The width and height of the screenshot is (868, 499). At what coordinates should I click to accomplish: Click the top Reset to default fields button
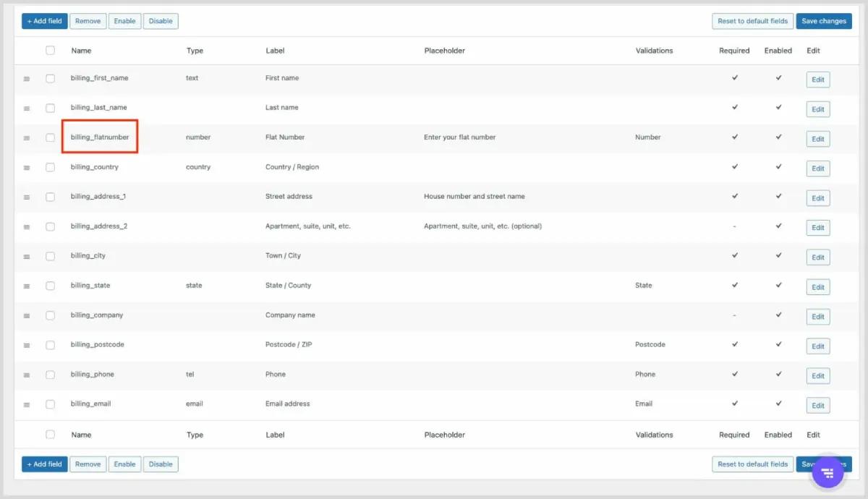pyautogui.click(x=752, y=21)
